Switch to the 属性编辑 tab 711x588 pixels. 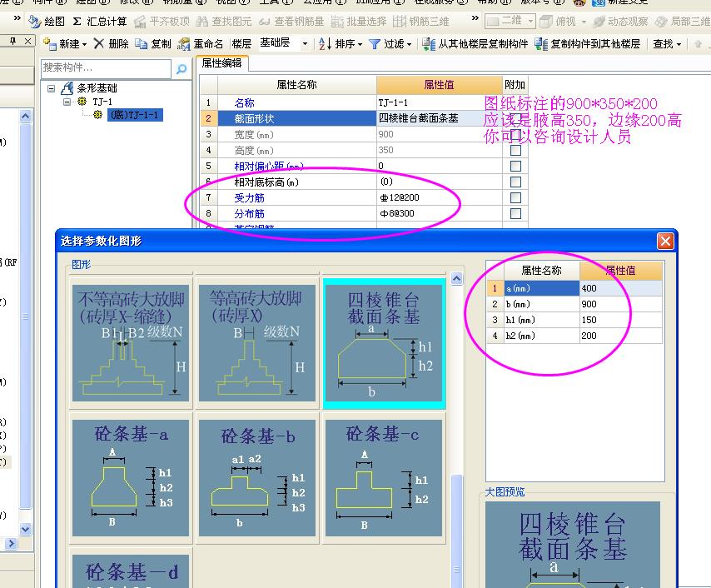click(221, 63)
